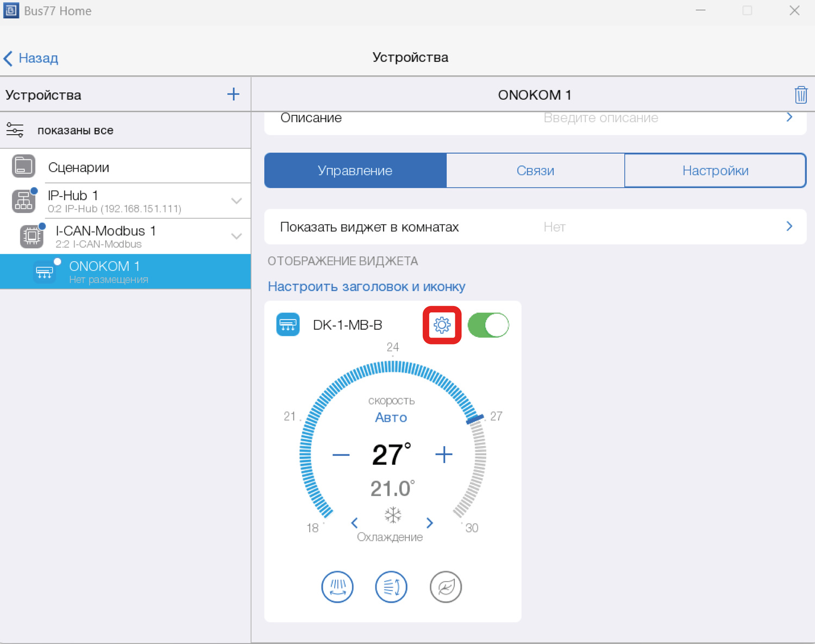This screenshot has width=815, height=644.
Task: Collapse the IP-Hub 1 tree node
Action: [x=236, y=201]
